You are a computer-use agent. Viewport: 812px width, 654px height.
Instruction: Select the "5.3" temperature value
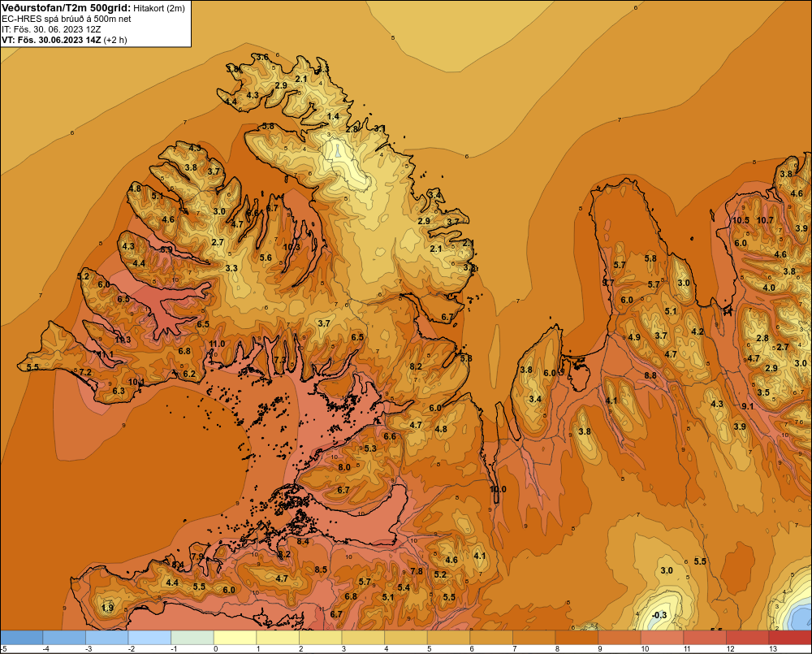[x=370, y=448]
